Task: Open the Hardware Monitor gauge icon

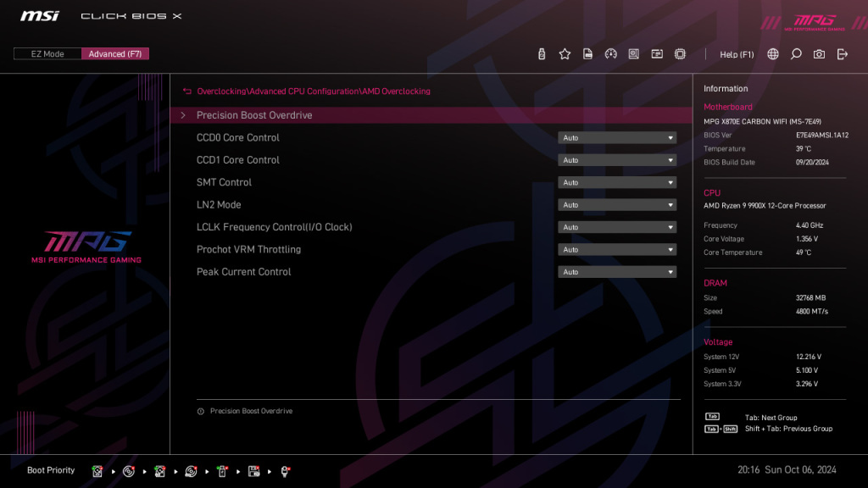Action: tap(610, 53)
